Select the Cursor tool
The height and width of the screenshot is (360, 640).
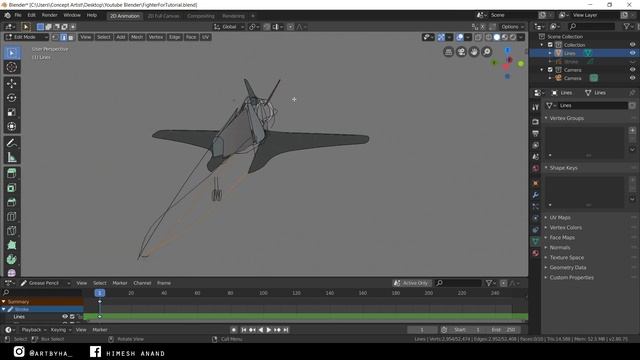(x=11, y=67)
